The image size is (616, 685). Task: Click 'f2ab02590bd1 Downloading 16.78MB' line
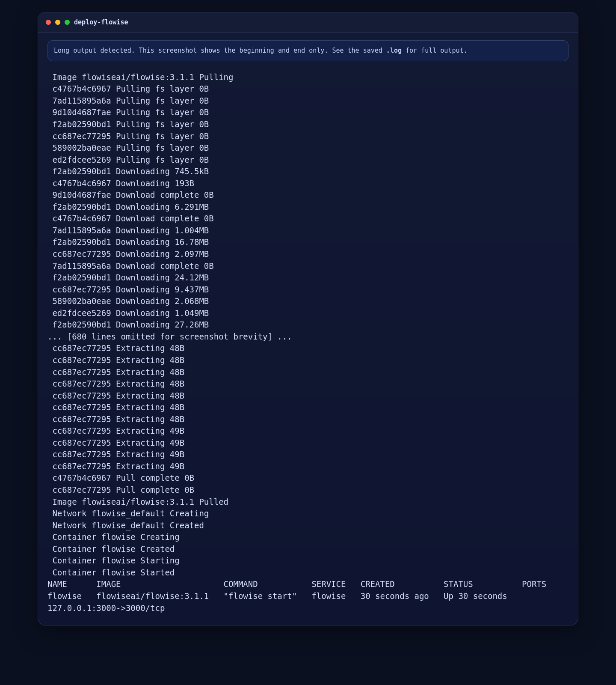pos(130,242)
